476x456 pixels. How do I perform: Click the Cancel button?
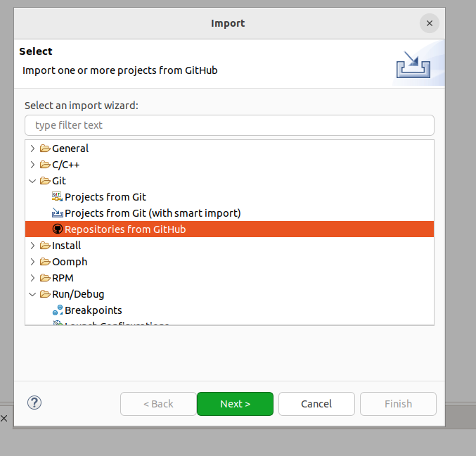click(316, 404)
